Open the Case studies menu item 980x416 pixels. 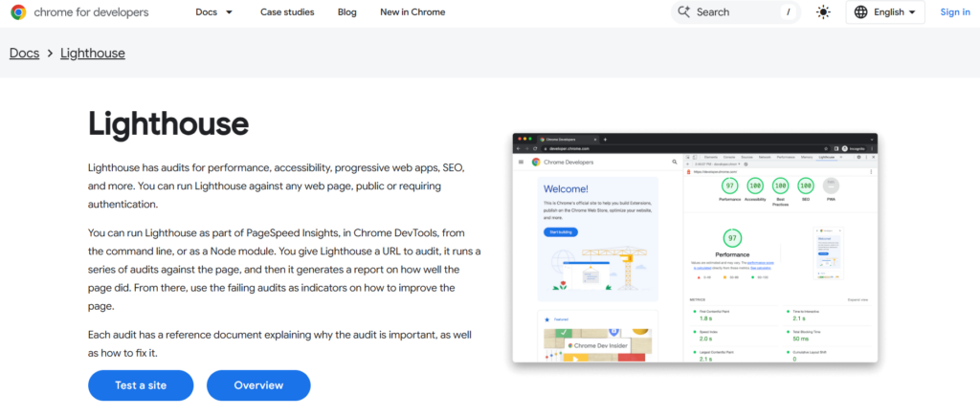(287, 11)
